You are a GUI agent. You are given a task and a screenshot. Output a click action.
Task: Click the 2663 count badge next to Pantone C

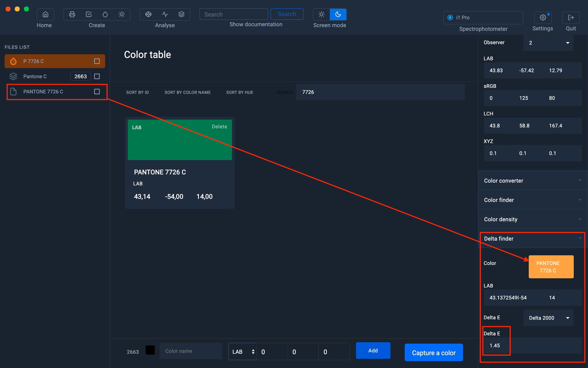click(80, 76)
